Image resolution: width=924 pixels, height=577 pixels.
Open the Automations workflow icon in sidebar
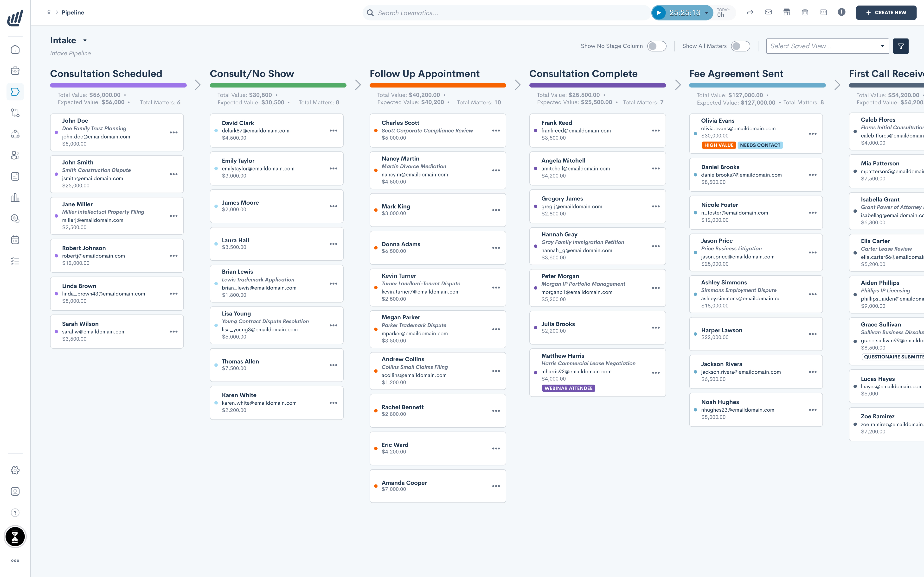(x=15, y=113)
